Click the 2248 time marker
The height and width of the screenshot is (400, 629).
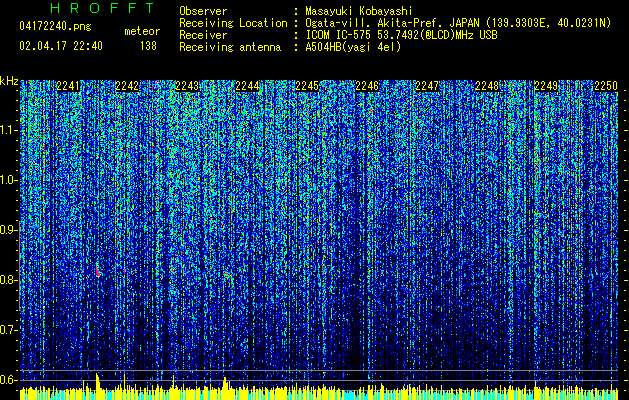click(x=487, y=86)
